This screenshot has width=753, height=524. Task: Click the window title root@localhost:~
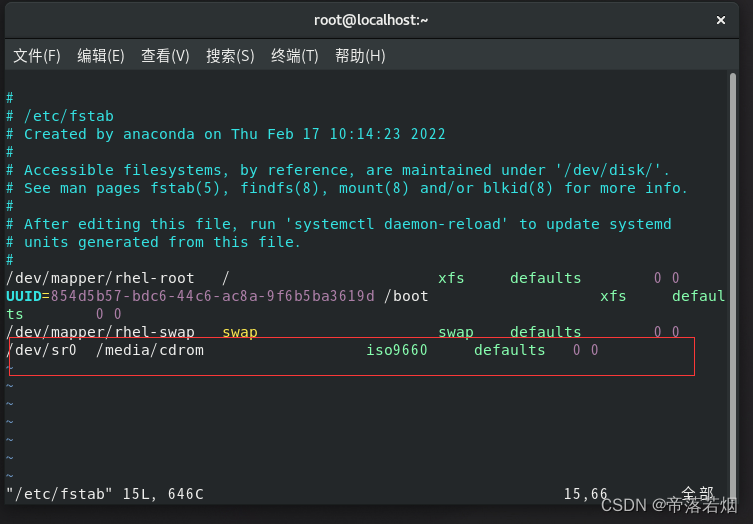point(371,20)
